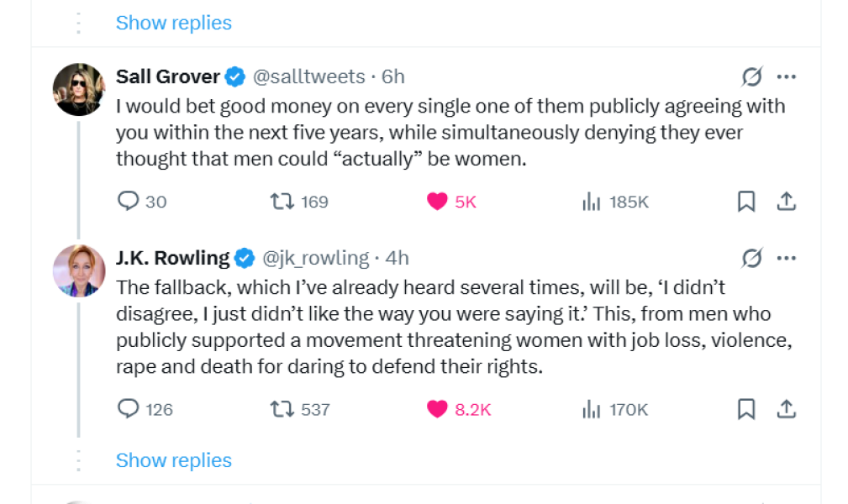The height and width of the screenshot is (504, 848).
Task: View analytics for J.K. Rowling's tweet
Action: (x=592, y=410)
